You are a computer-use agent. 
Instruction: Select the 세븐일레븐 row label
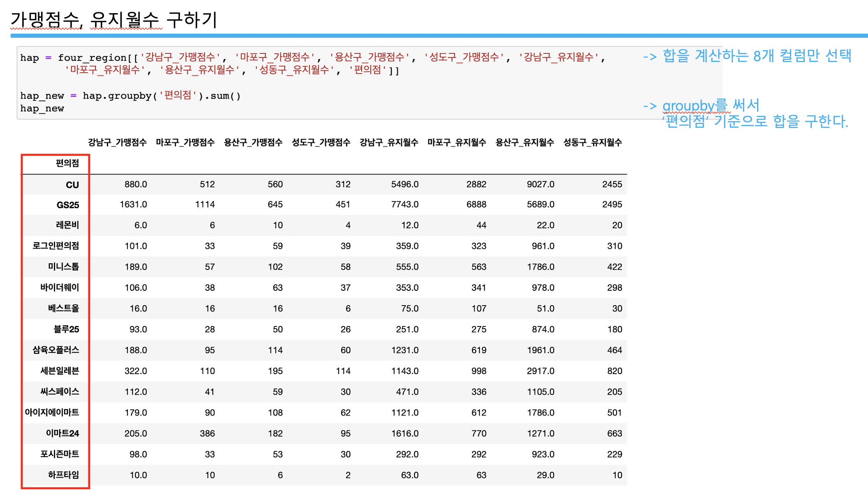59,371
